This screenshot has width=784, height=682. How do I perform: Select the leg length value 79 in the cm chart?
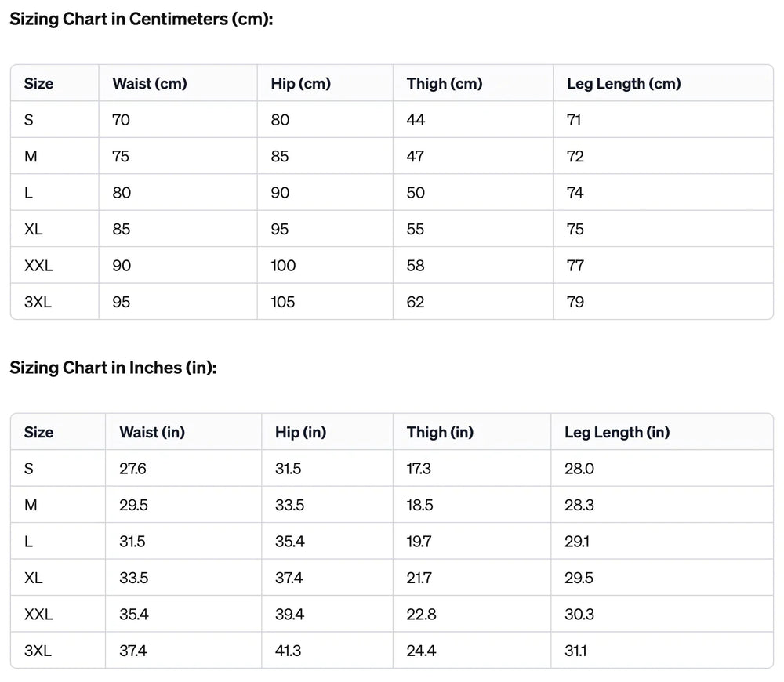[575, 302]
